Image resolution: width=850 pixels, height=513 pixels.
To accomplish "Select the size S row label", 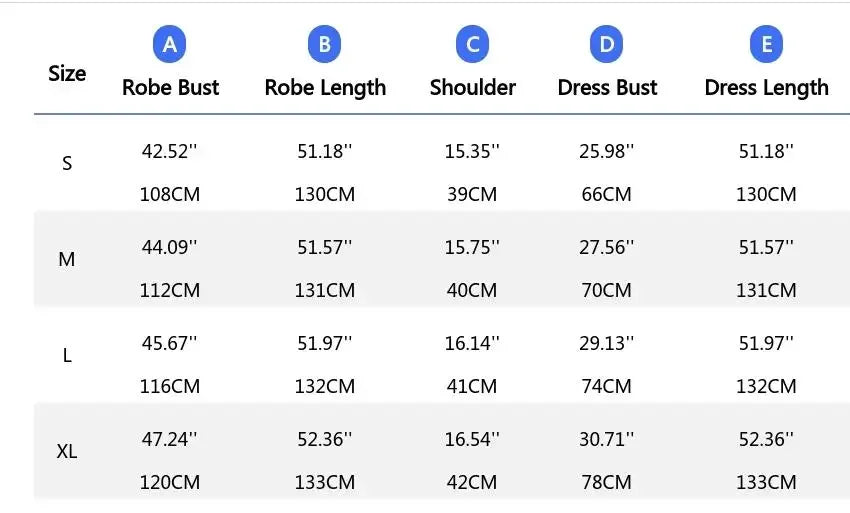I will [67, 163].
